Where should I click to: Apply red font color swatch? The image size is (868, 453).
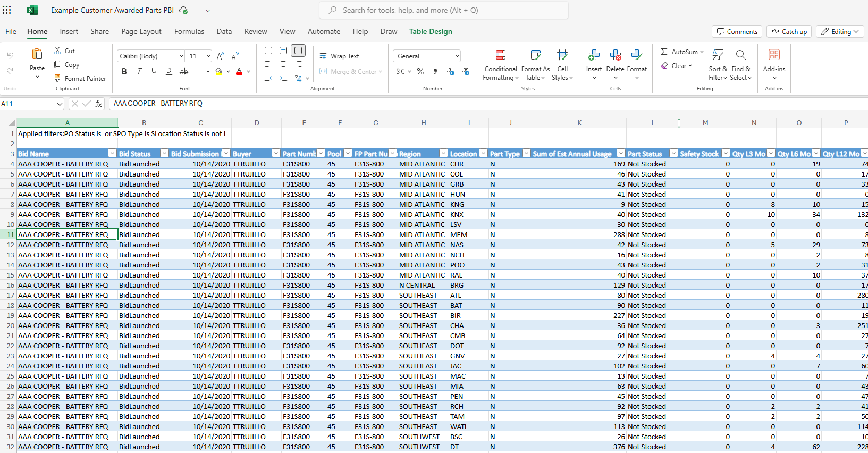click(239, 71)
